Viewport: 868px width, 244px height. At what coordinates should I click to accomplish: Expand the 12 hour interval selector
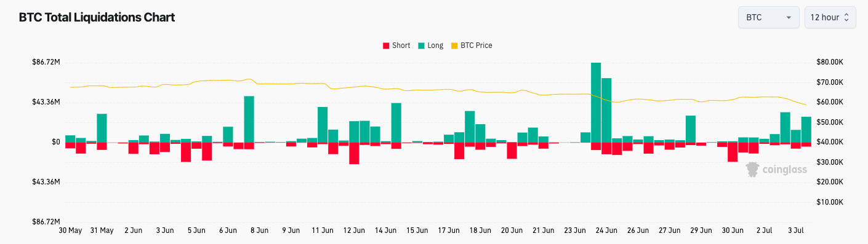click(830, 17)
